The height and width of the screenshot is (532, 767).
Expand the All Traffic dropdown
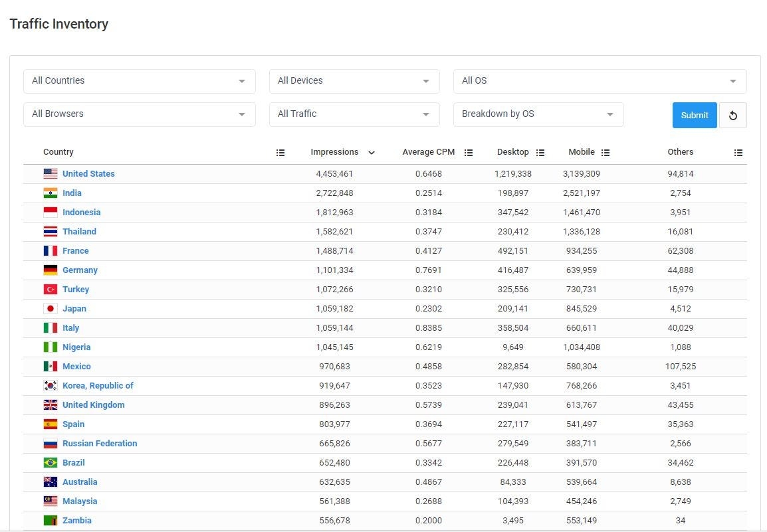354,114
